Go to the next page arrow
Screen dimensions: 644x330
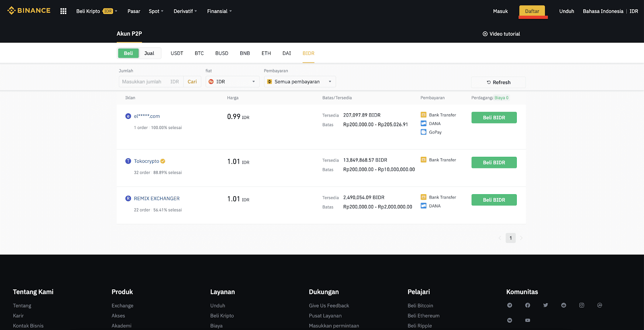[x=521, y=238]
